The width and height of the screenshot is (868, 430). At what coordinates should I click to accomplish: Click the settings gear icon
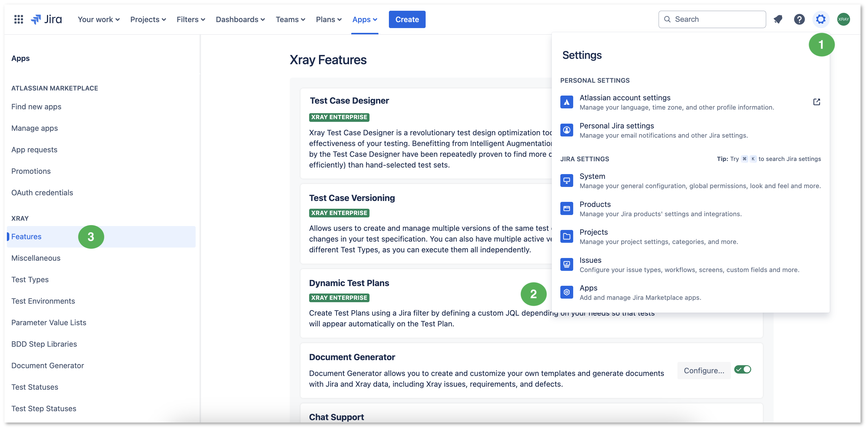[821, 19]
